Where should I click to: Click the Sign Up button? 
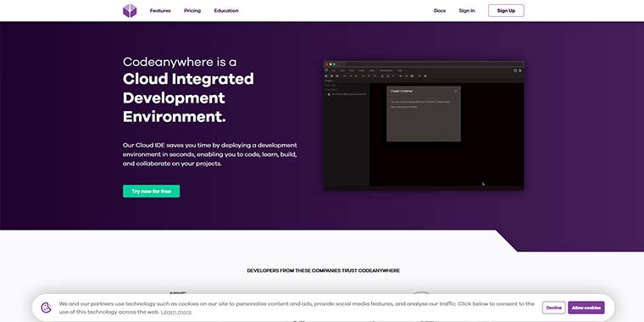(x=506, y=11)
